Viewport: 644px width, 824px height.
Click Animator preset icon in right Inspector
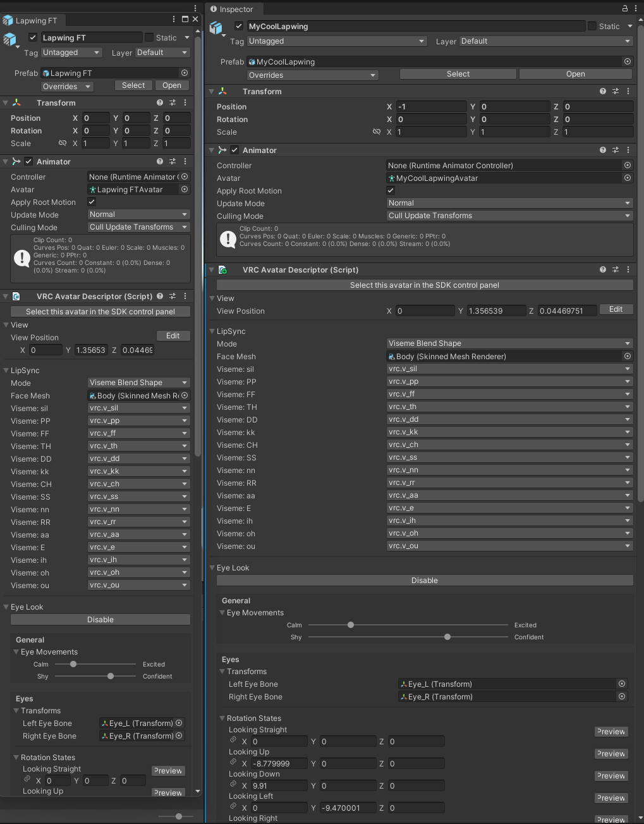point(616,151)
